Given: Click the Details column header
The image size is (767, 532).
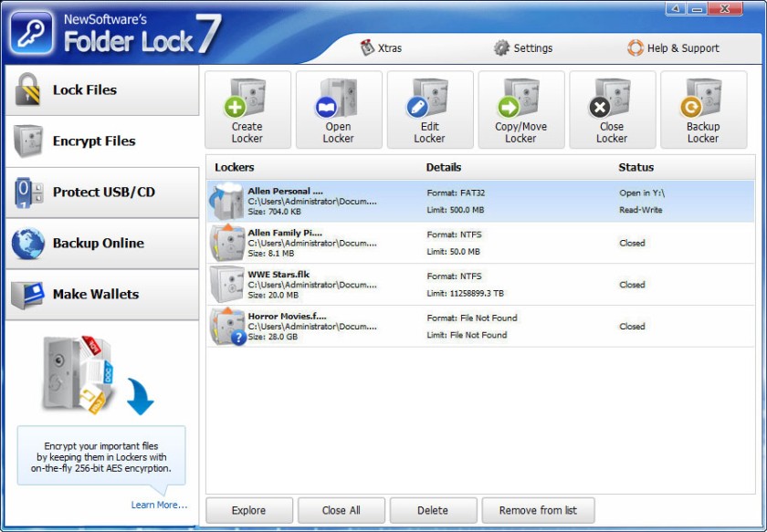Looking at the screenshot, I should click(444, 167).
